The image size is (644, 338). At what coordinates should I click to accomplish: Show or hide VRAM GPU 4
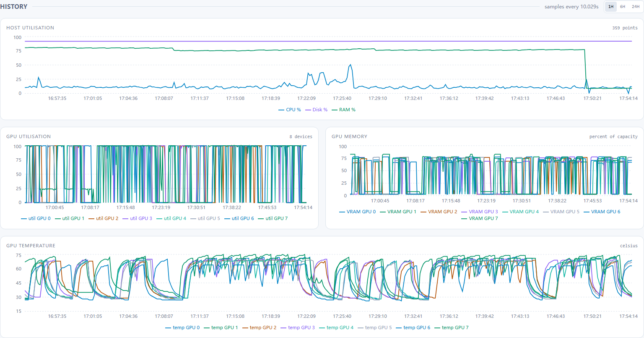[520, 212]
